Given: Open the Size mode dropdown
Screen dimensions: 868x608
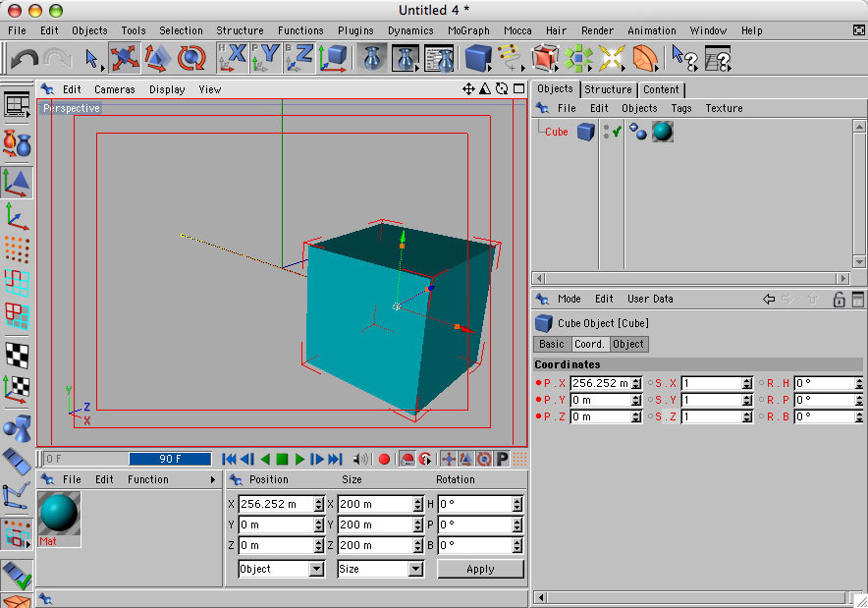Looking at the screenshot, I should [380, 569].
